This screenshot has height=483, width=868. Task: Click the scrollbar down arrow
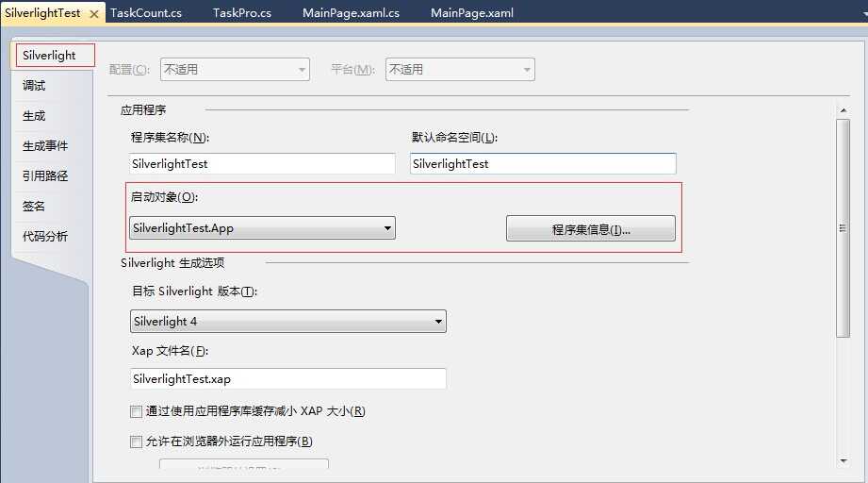tap(843, 461)
